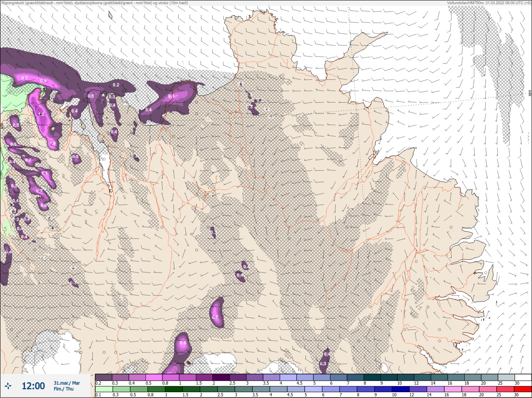Click the 1.6 precipitation value on the map
Image resolution: width=532 pixels, height=398 pixels.
click(41, 114)
